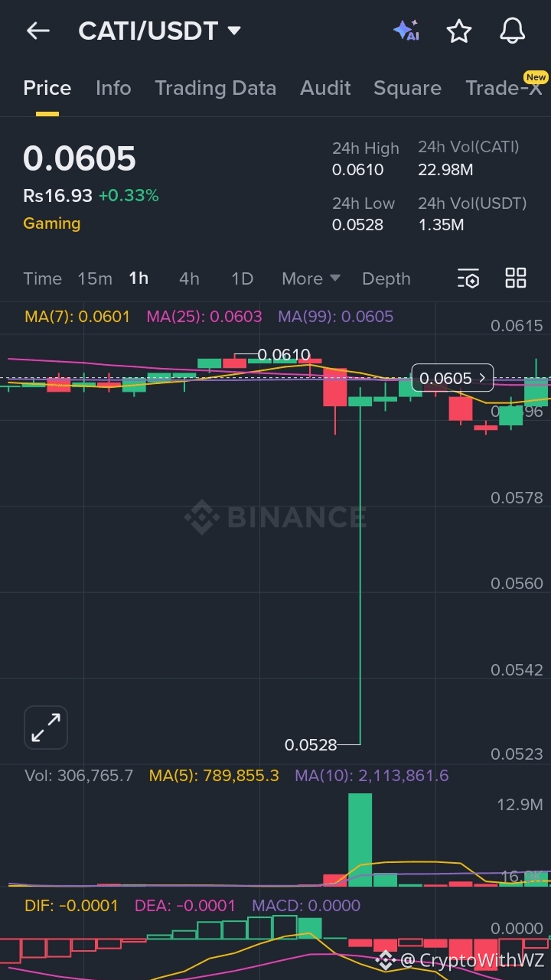Switch to the Info tab

[x=113, y=88]
